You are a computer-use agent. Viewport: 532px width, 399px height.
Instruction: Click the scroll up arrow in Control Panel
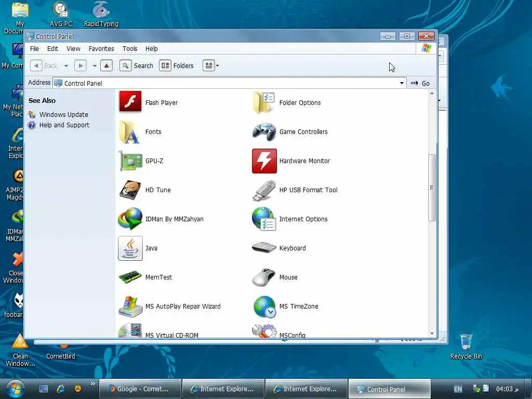pyautogui.click(x=432, y=94)
